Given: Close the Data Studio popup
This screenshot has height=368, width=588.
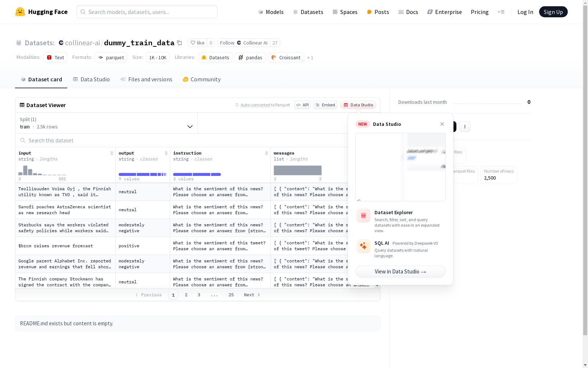Looking at the screenshot, I should point(442,124).
